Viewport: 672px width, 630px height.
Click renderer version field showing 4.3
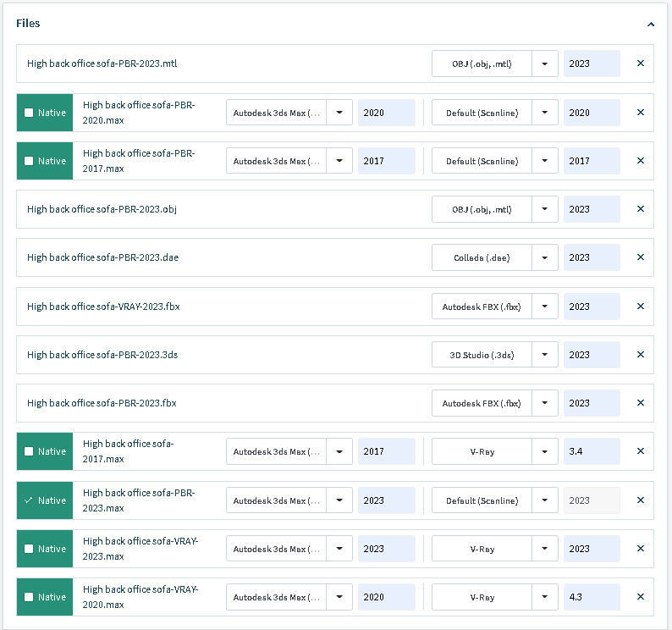pos(591,597)
